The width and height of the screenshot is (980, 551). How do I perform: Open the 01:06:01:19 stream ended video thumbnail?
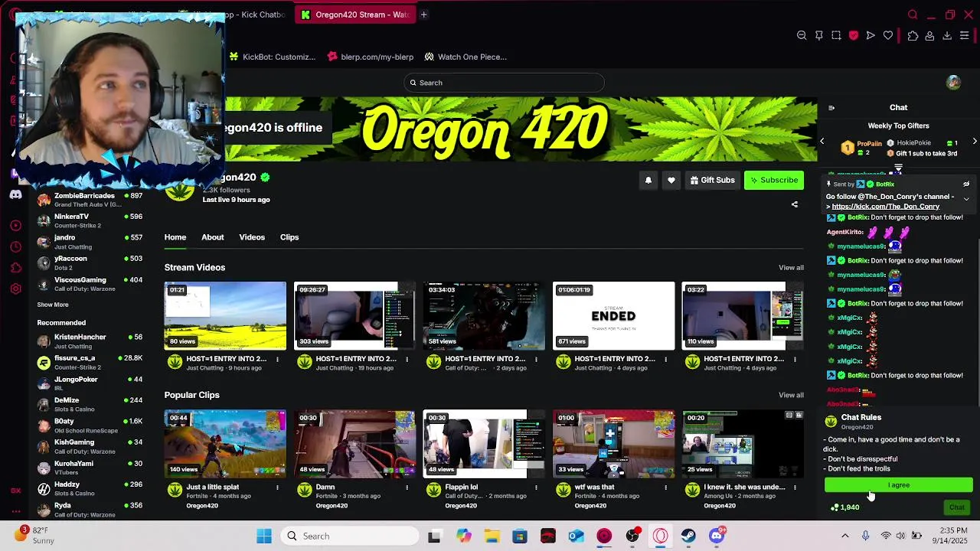click(614, 316)
